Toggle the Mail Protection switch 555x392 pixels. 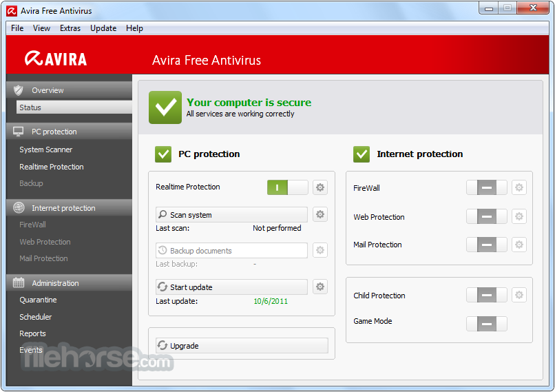tap(487, 245)
